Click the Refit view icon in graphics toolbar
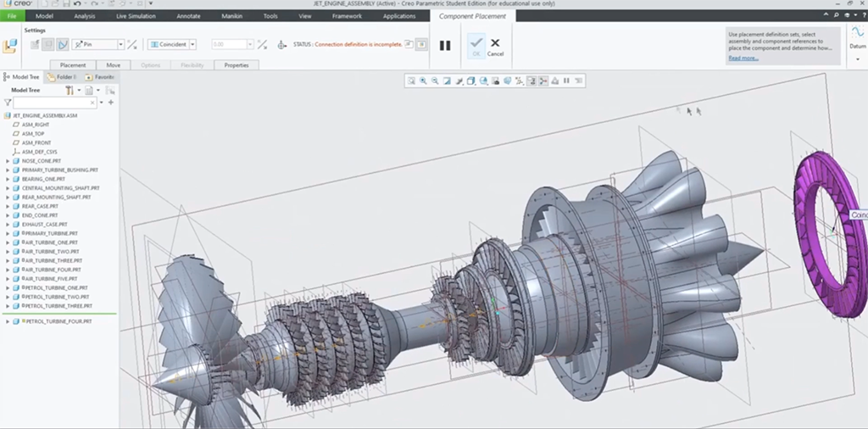Screen dimensions: 868x429 (411, 81)
